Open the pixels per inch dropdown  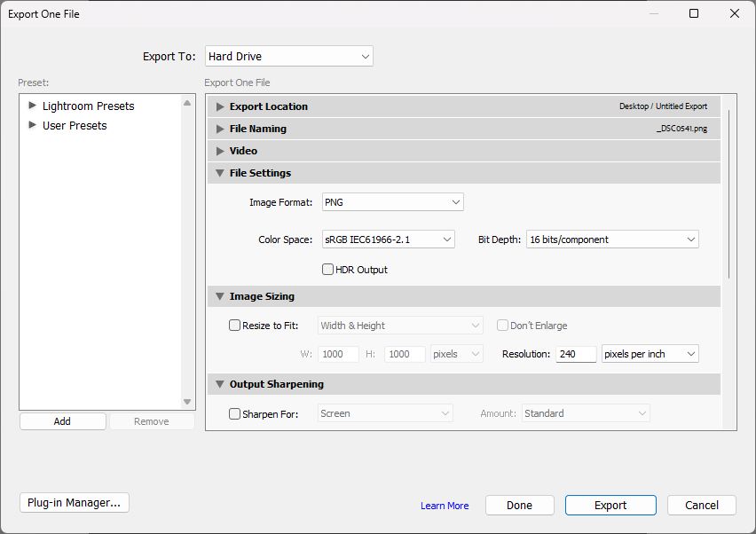(x=650, y=354)
